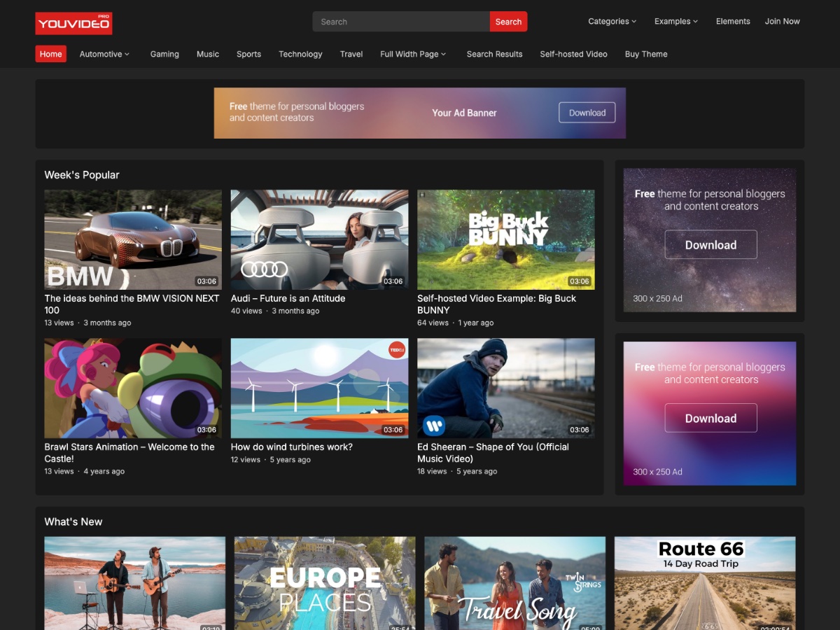The height and width of the screenshot is (630, 840).
Task: Go to the Music category tab
Action: tap(207, 54)
